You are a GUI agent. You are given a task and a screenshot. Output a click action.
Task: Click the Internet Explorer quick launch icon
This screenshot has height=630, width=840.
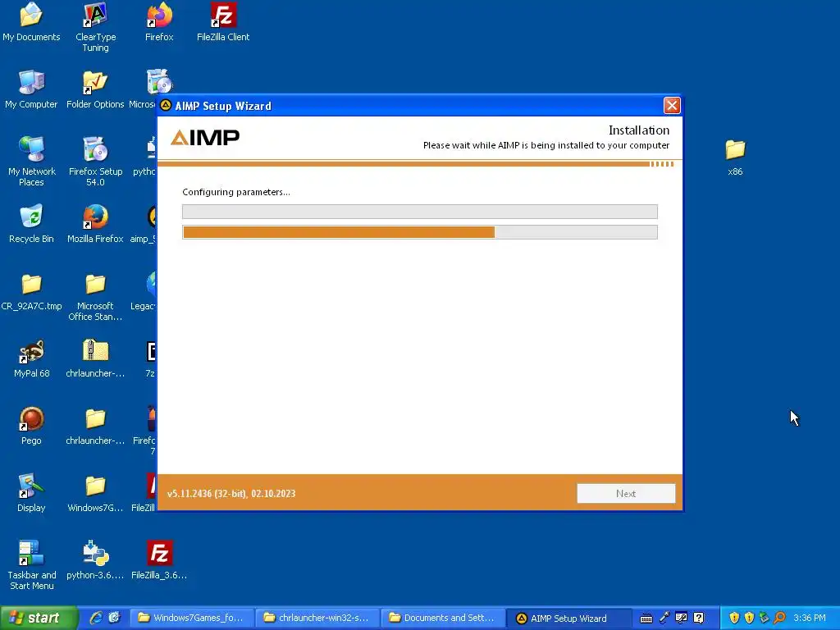(96, 618)
